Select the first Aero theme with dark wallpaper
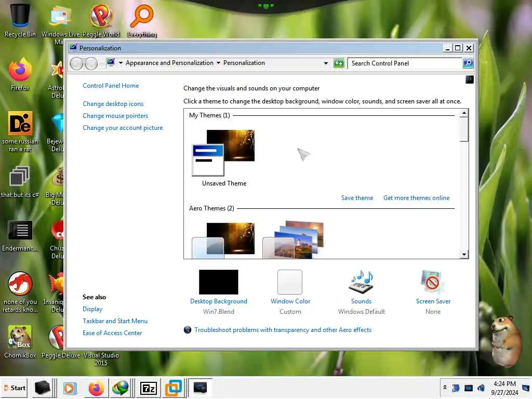This screenshot has height=399, width=532. tap(223, 240)
